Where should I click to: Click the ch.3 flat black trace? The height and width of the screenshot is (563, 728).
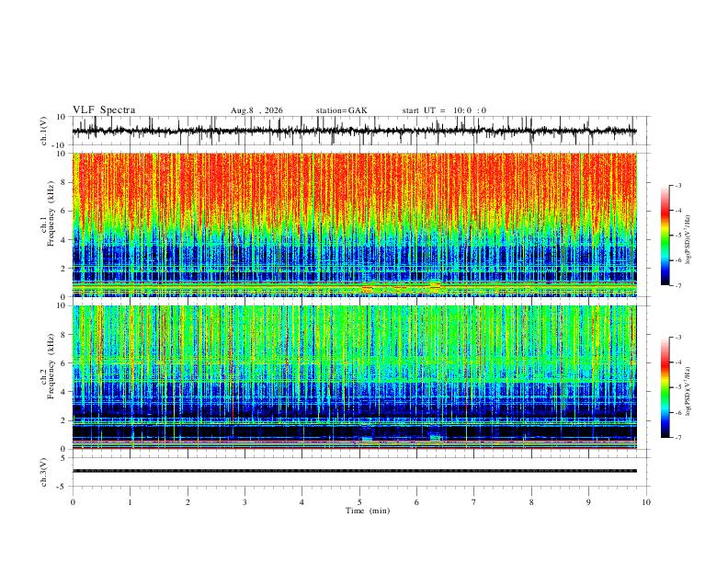pyautogui.click(x=355, y=471)
